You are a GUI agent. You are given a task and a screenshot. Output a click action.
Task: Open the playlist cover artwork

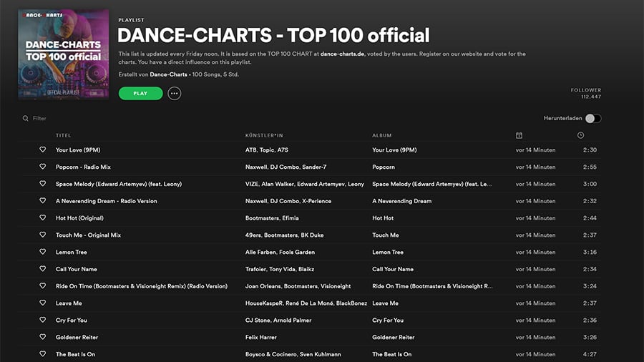pyautogui.click(x=63, y=54)
